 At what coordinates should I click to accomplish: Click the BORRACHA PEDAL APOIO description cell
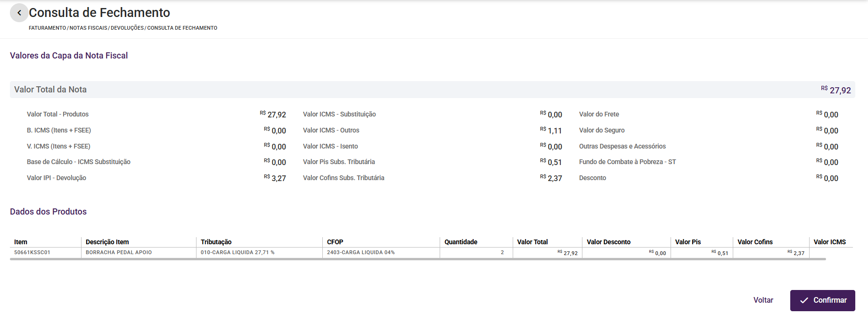click(x=119, y=253)
